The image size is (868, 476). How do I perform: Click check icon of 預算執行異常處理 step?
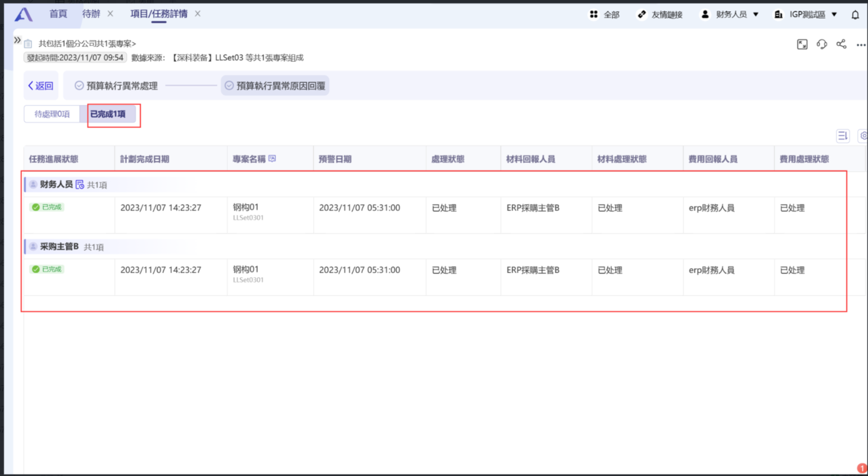pyautogui.click(x=79, y=86)
